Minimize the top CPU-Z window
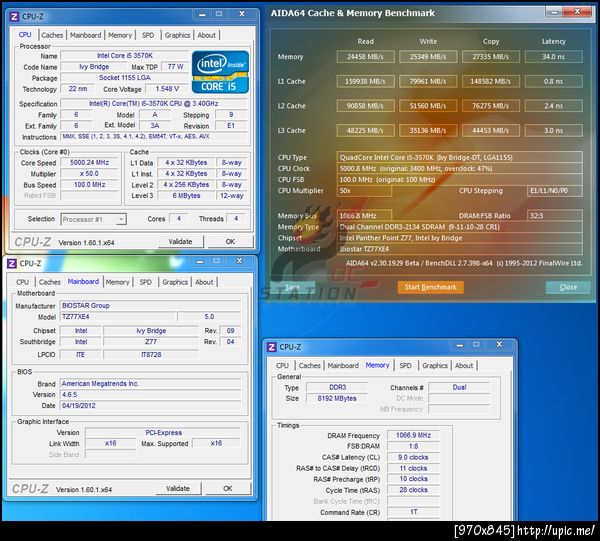Viewport: 600px width, 541px height. tap(202, 14)
